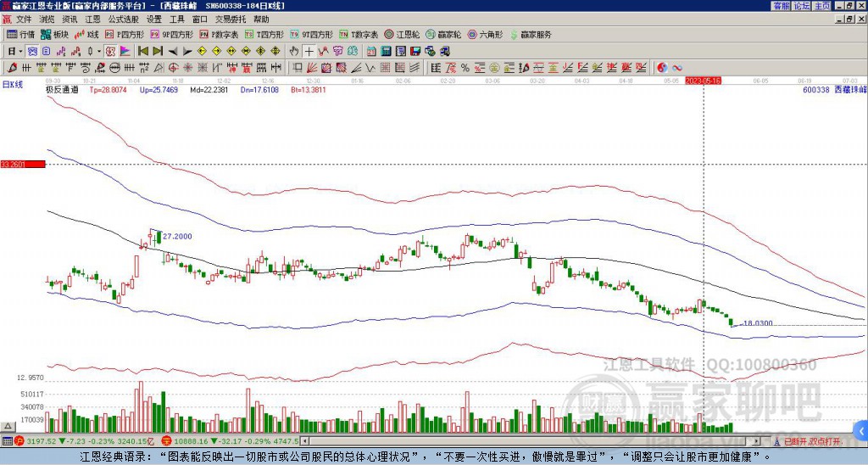Click the 沪 Shanghai index 3197.52 status entry
This screenshot has width=868, height=465.
tap(86, 442)
